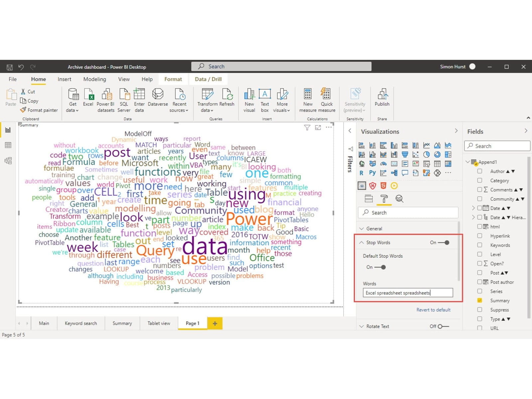Turn off the Stop Words toggle
532x399 pixels.
coord(444,243)
